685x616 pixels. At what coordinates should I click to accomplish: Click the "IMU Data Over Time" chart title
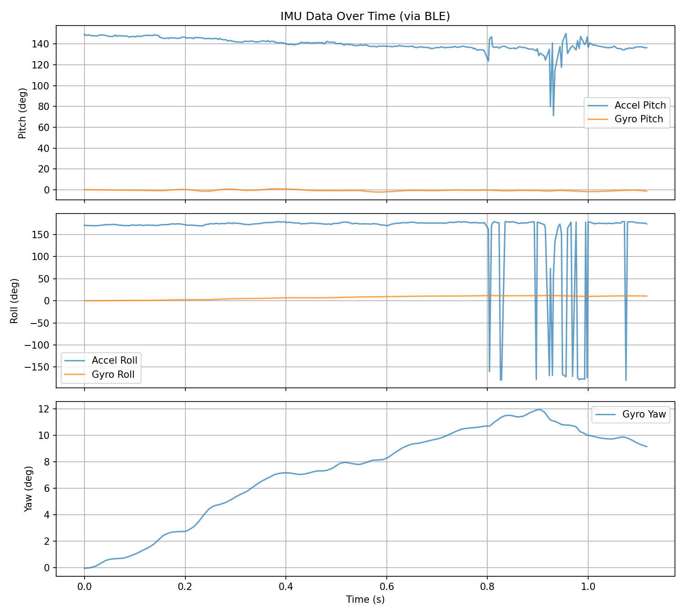coord(365,16)
